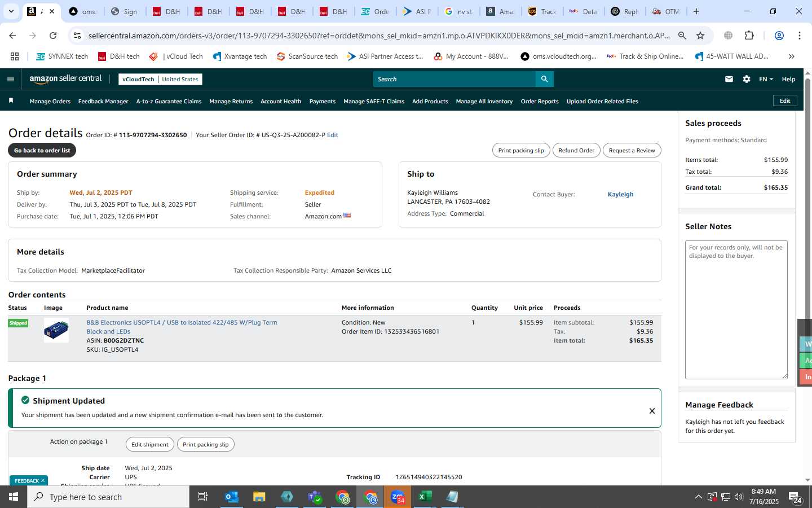Open vCloudTech United States account switcher

[x=160, y=79]
